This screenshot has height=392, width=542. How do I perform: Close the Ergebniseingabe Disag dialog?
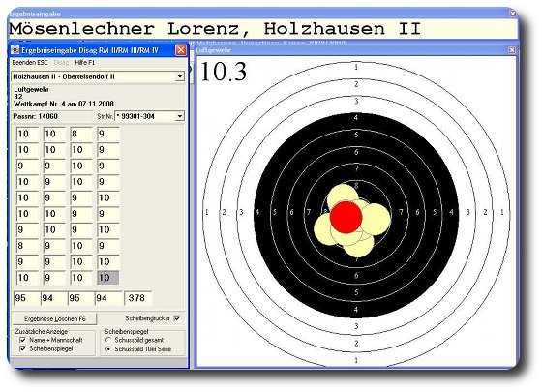(181, 50)
